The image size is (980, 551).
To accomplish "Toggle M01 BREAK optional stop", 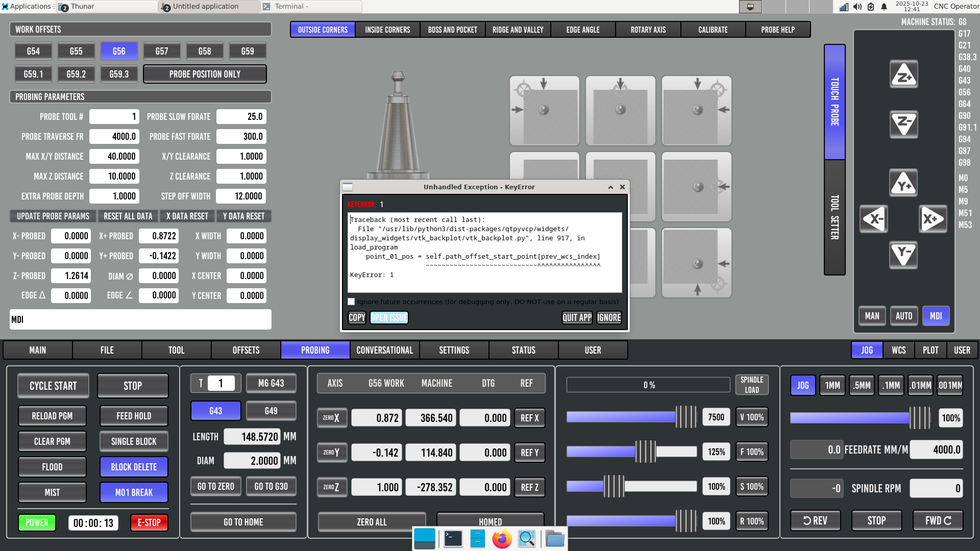I will point(134,492).
